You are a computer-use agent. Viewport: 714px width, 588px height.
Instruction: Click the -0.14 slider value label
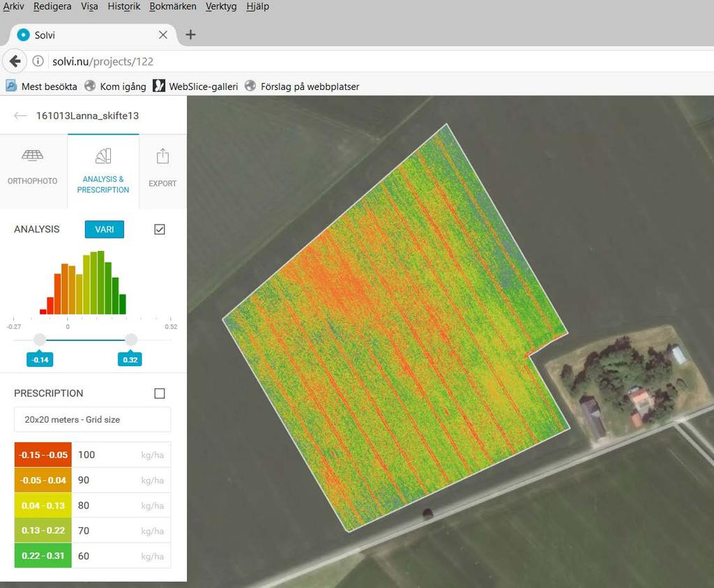tap(40, 359)
